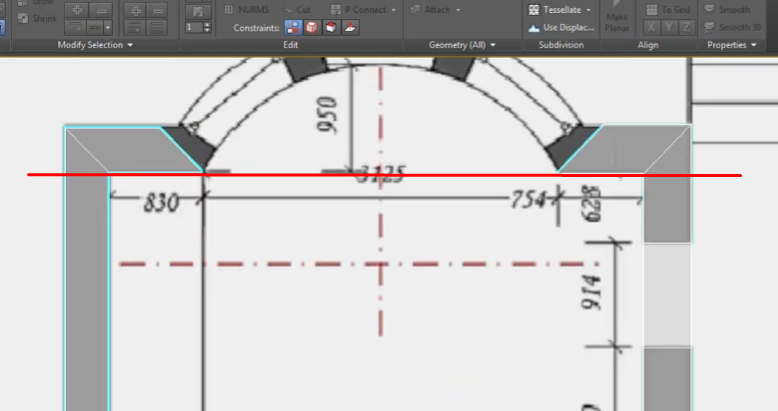Click the lined ring selection icon beside Dot Ring
The height and width of the screenshot is (411, 778).
158,27
